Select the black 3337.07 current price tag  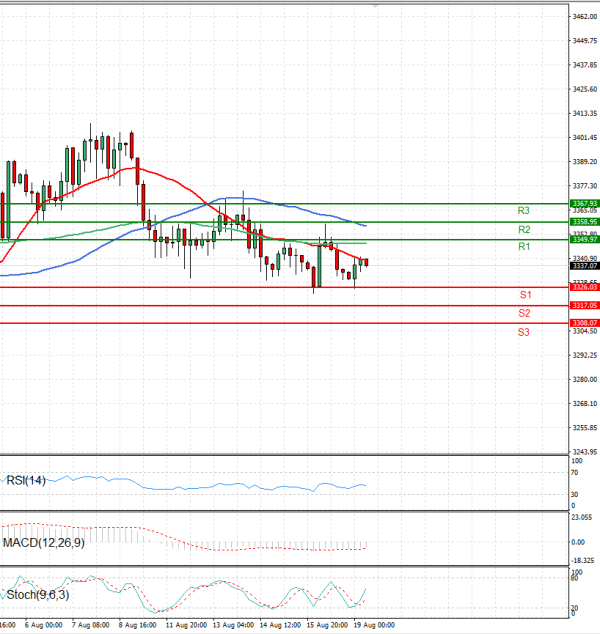[585, 266]
